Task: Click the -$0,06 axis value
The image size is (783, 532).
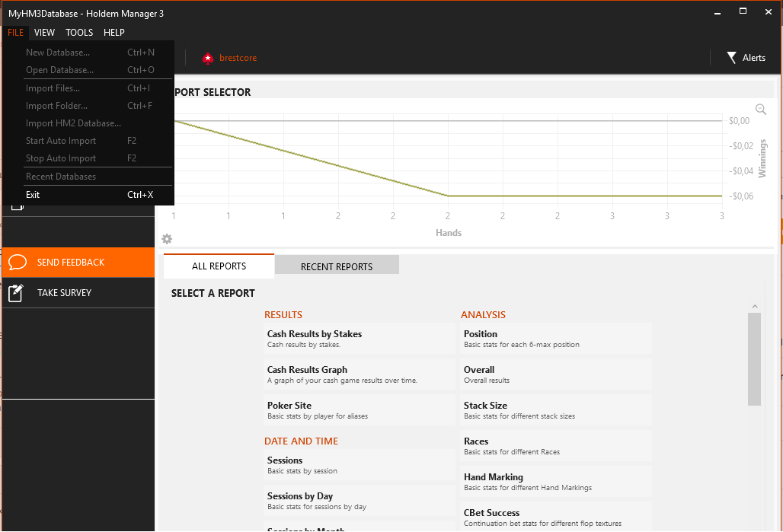Action: 741,196
